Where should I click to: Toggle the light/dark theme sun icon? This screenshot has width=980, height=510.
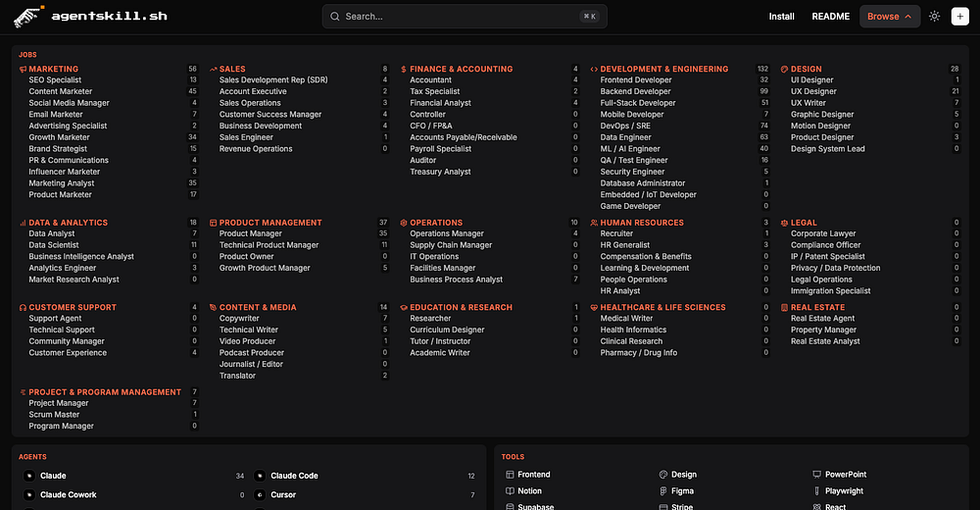934,17
